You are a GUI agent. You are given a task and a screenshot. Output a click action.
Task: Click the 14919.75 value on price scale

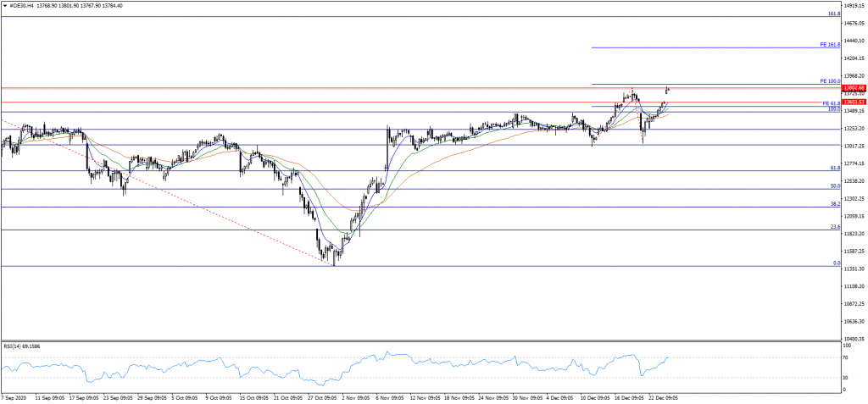coord(854,5)
